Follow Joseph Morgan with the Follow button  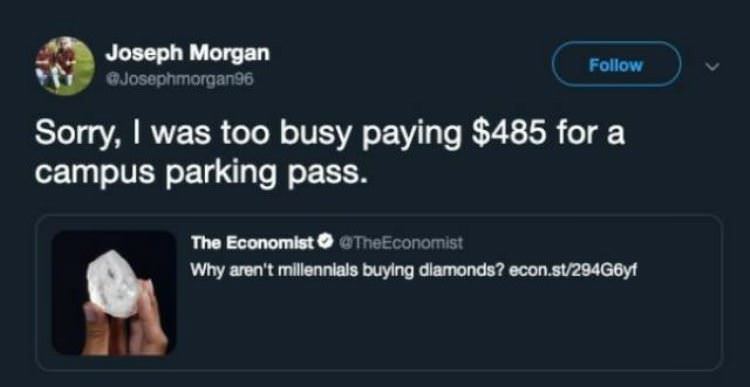[x=616, y=65]
